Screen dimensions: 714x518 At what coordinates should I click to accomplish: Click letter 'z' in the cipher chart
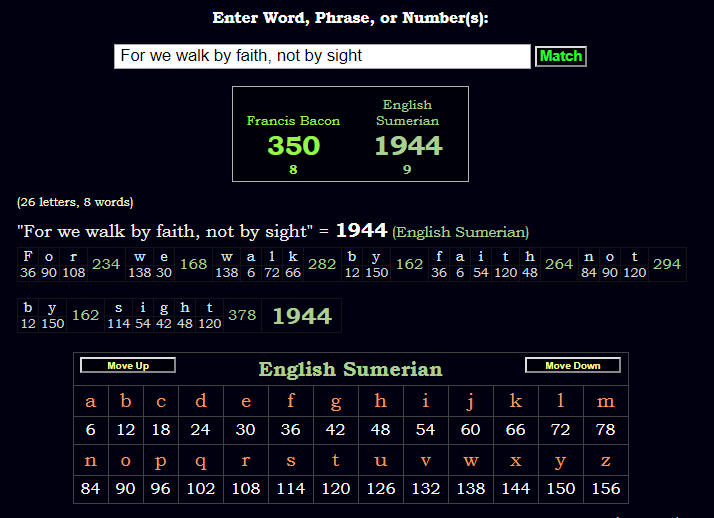(605, 461)
